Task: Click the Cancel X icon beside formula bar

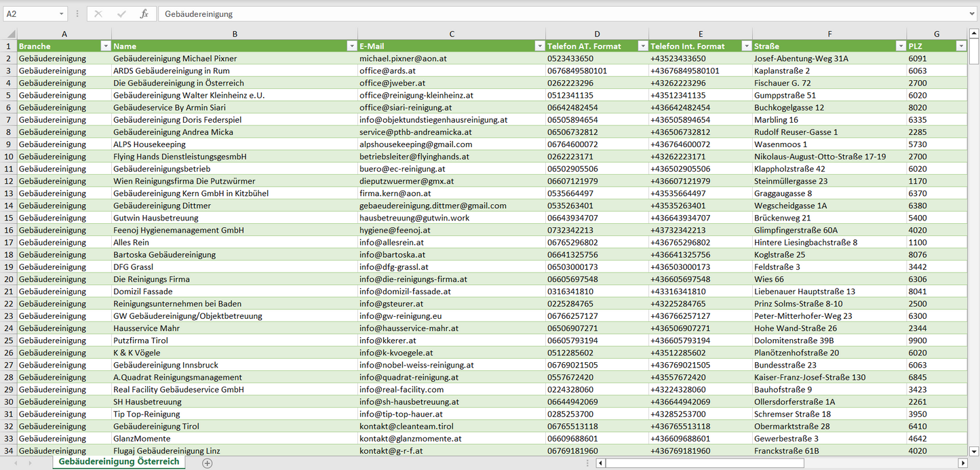Action: pyautogui.click(x=98, y=14)
